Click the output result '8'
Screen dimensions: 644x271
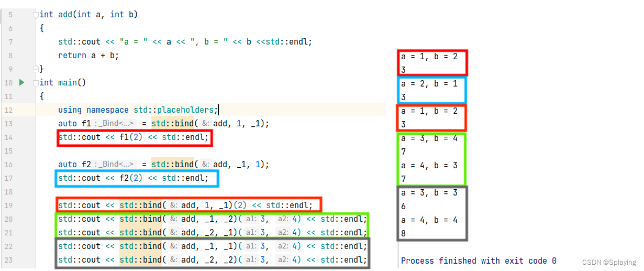pyautogui.click(x=404, y=233)
